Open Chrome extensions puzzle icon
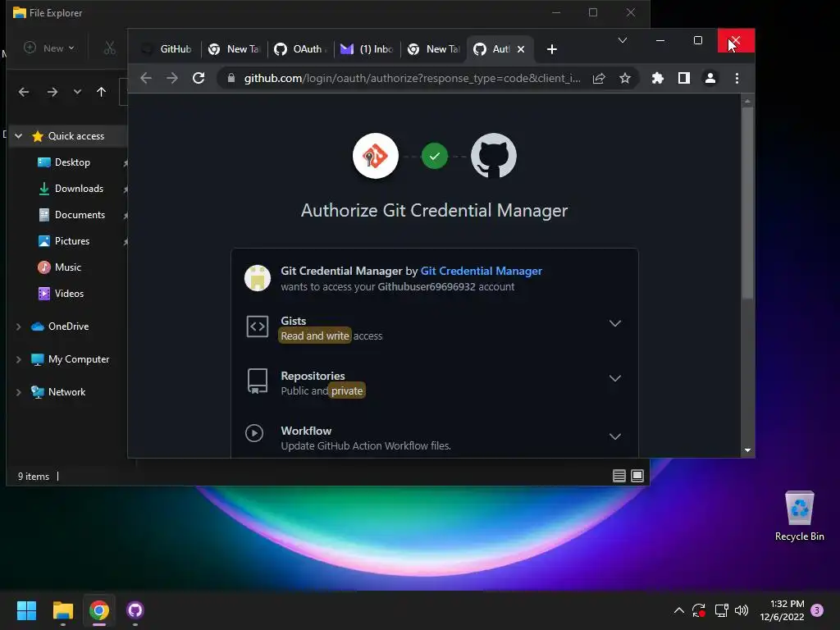Screen dimensions: 840x630 click(x=657, y=78)
